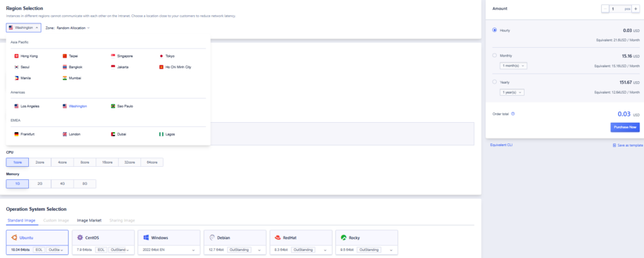Select the Yearly billing radio button
644x258 pixels.
(495, 82)
